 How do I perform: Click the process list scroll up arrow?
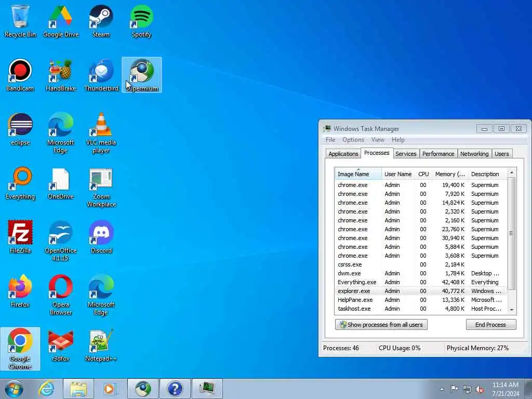click(x=512, y=173)
